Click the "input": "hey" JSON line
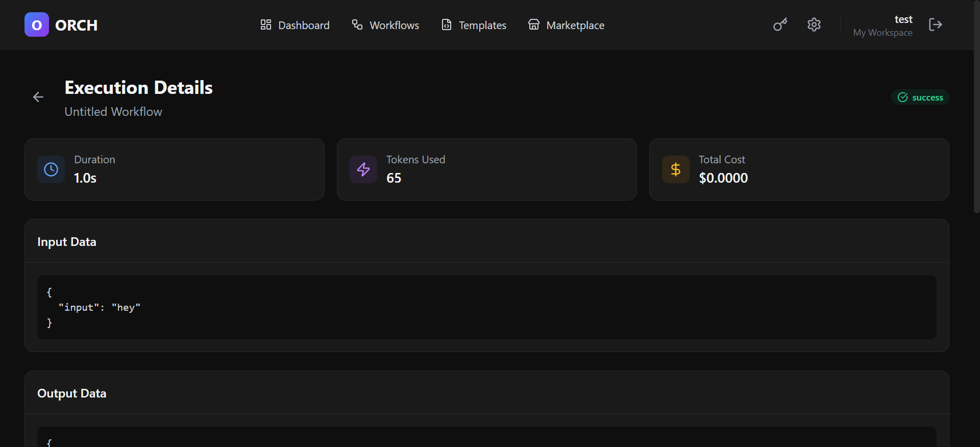The height and width of the screenshot is (447, 980). pyautogui.click(x=99, y=307)
